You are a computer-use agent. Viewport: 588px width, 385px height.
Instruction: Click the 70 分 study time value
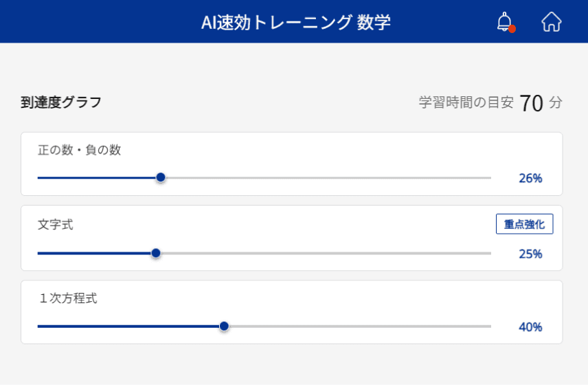541,103
